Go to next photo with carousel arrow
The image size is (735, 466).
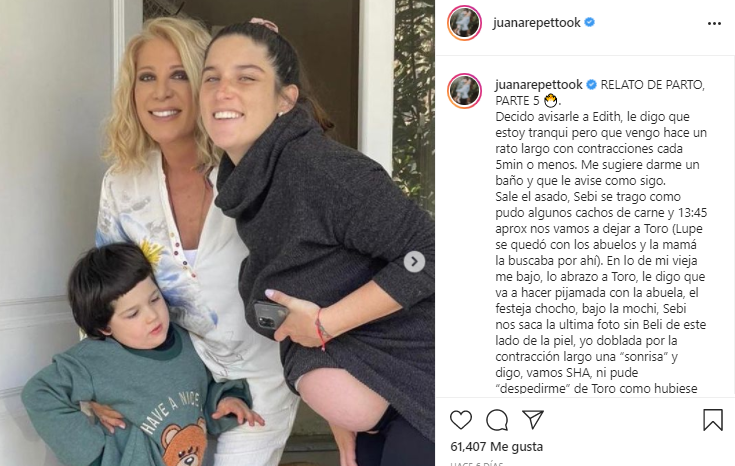click(x=414, y=262)
